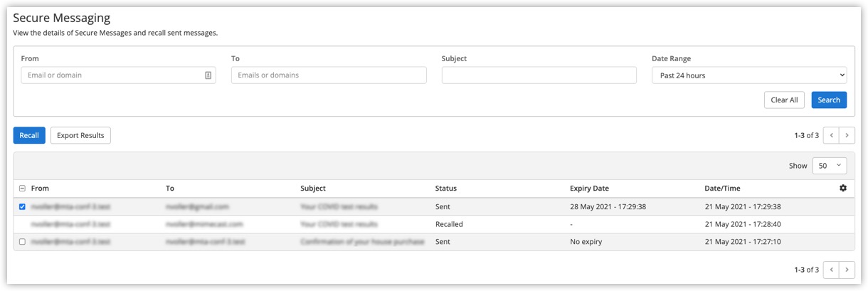The width and height of the screenshot is (868, 291).
Task: Click the Recall button
Action: pyautogui.click(x=29, y=135)
